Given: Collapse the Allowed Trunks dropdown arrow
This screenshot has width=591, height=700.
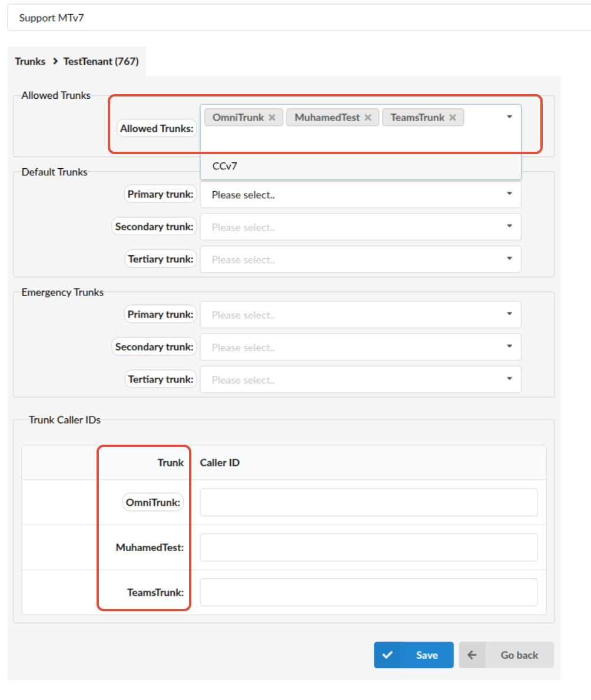Looking at the screenshot, I should [x=509, y=117].
